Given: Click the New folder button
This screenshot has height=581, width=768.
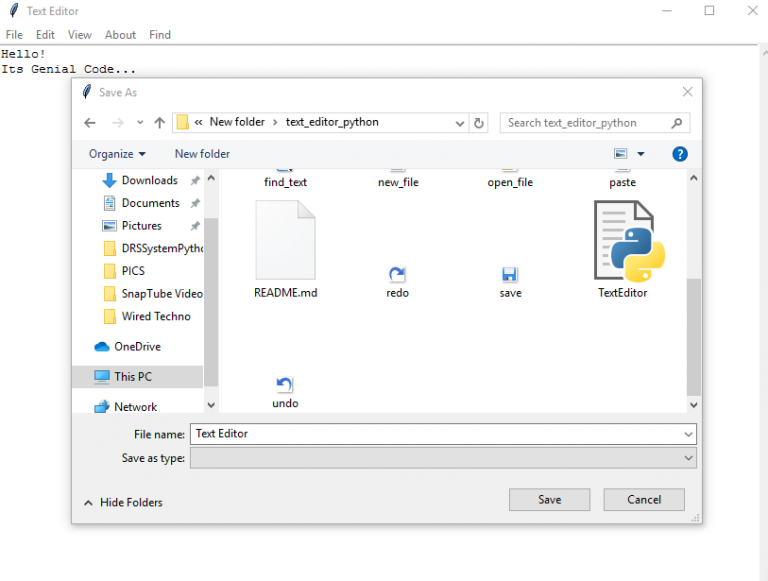Looking at the screenshot, I should [x=202, y=154].
